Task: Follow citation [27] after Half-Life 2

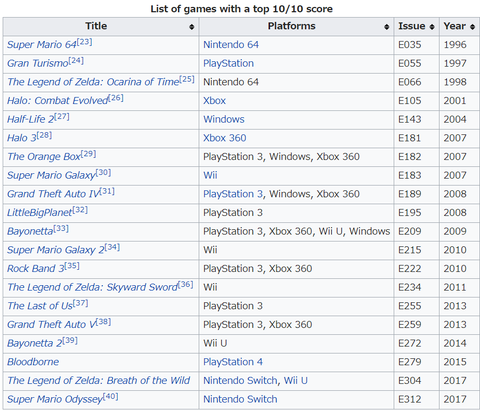Action: pyautogui.click(x=62, y=117)
